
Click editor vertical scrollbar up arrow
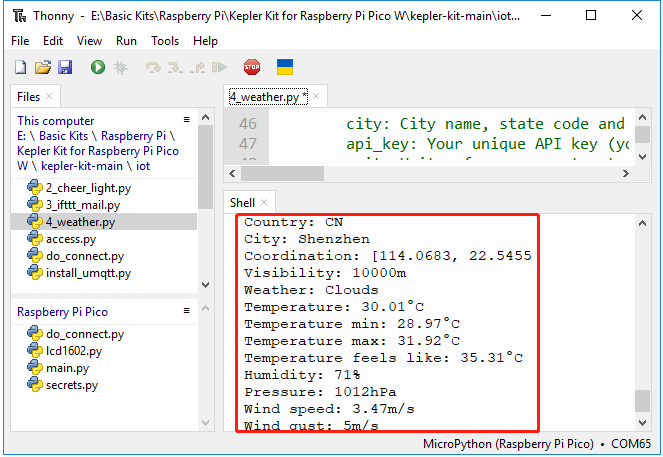pyautogui.click(x=642, y=117)
